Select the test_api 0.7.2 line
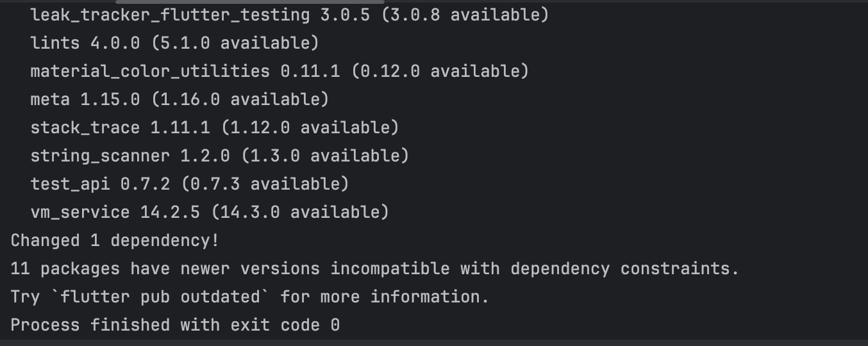 [x=190, y=184]
